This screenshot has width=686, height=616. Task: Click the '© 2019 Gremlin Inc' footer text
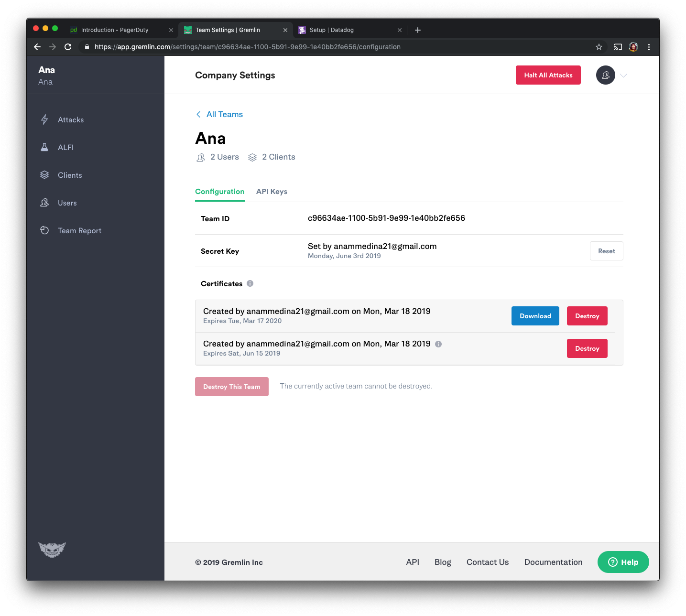point(229,562)
